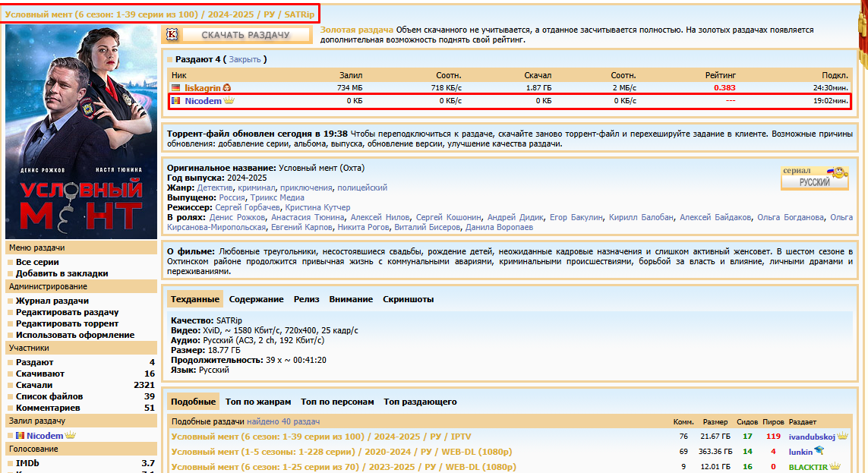Click the "сериал Русский" category badge

(814, 178)
